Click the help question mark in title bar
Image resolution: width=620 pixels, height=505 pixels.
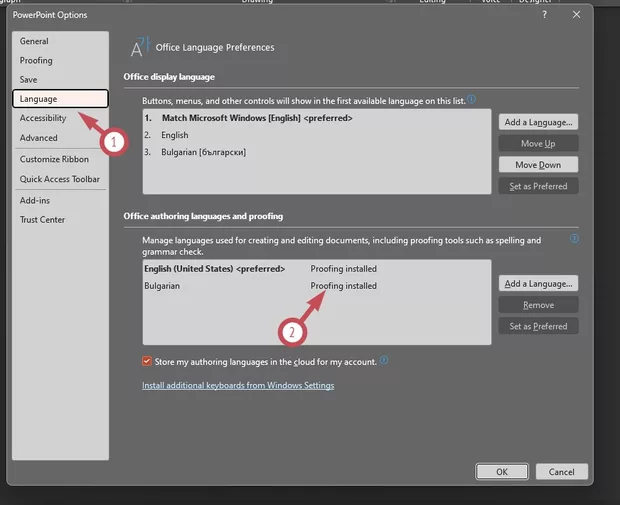click(x=544, y=15)
